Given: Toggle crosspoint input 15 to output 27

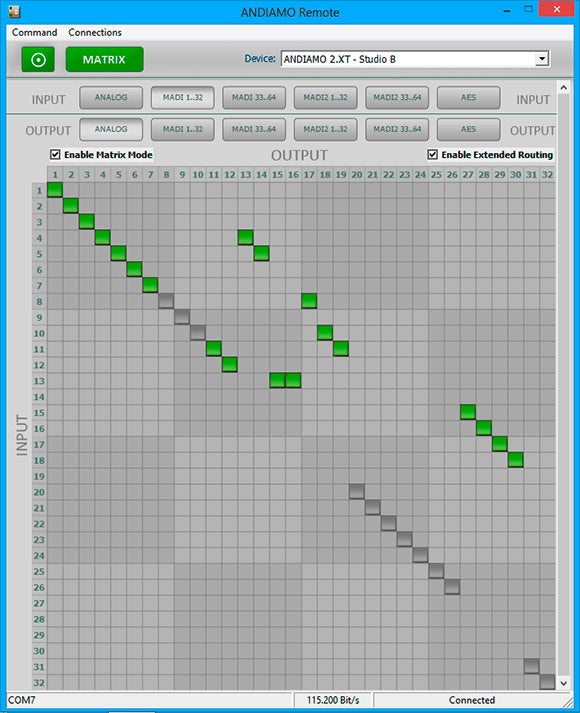Looking at the screenshot, I should click(x=468, y=412).
